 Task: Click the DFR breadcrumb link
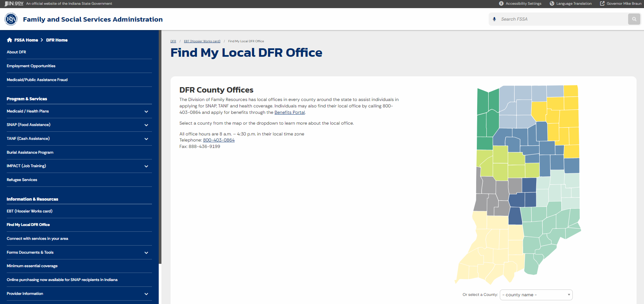173,41
